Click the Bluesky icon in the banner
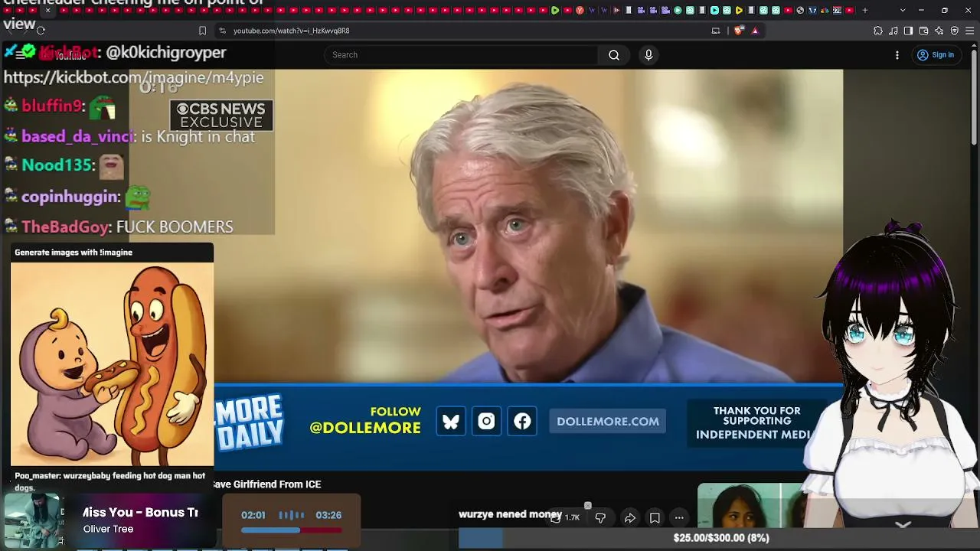The height and width of the screenshot is (551, 980). point(451,422)
